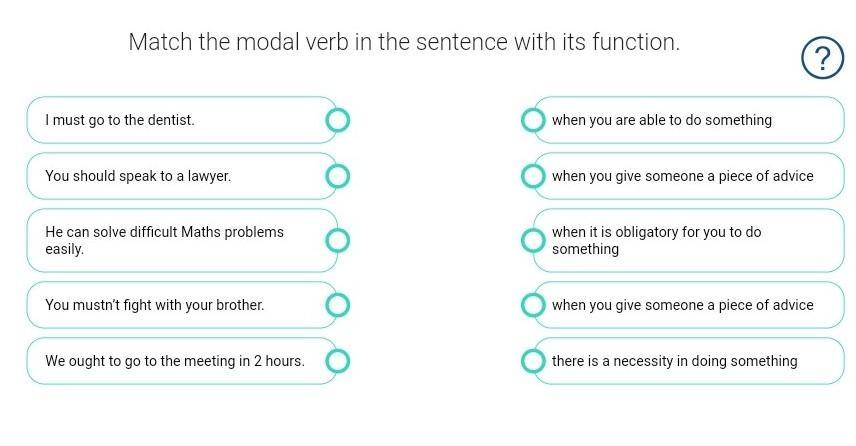The width and height of the screenshot is (856, 446).
Task: Select connector circle for 'I must go to the dentist'
Action: click(337, 120)
